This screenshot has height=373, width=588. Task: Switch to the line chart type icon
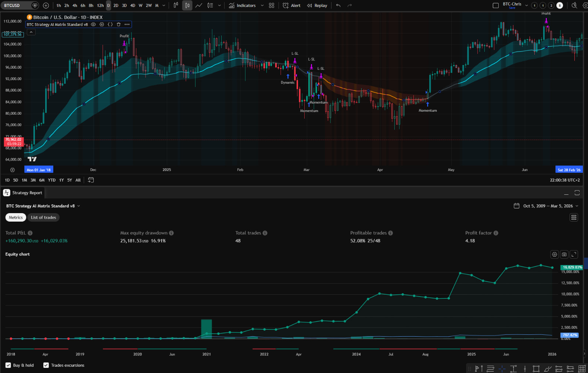[x=199, y=6]
